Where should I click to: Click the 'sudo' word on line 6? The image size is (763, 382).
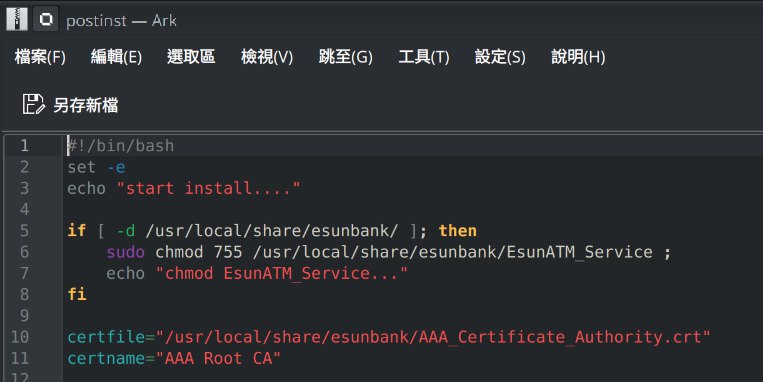(126, 252)
